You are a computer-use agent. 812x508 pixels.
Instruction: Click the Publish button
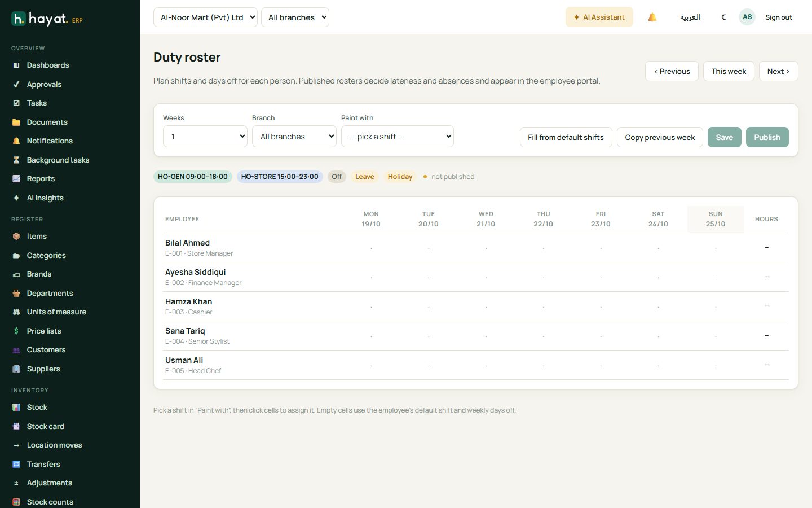(x=767, y=137)
